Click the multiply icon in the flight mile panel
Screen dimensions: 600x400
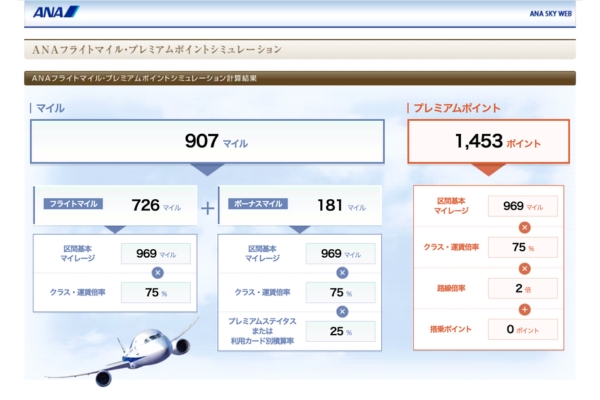[156, 272]
